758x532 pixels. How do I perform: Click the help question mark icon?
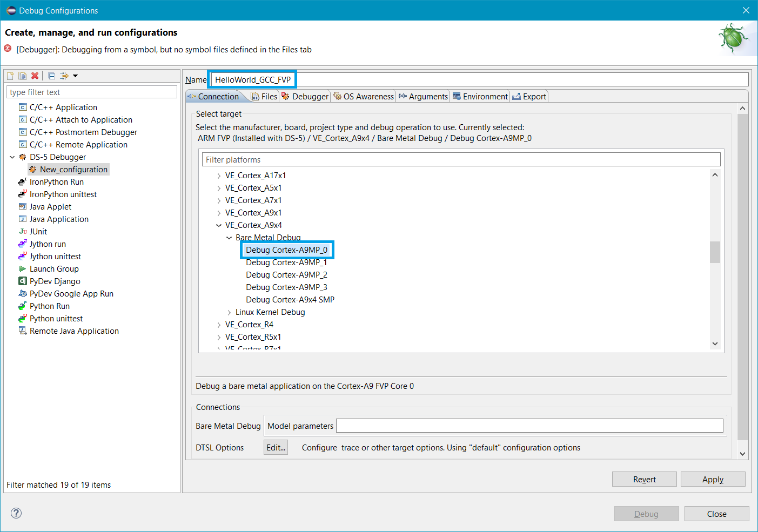pos(16,513)
